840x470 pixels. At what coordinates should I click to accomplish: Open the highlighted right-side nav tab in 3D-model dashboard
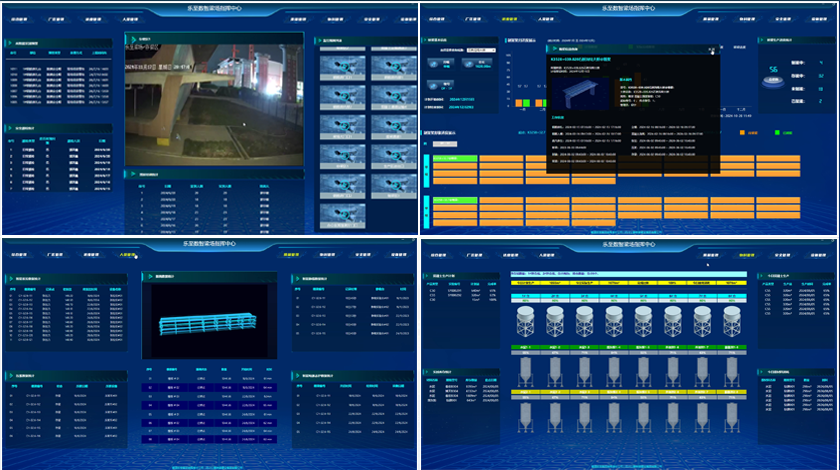point(291,255)
